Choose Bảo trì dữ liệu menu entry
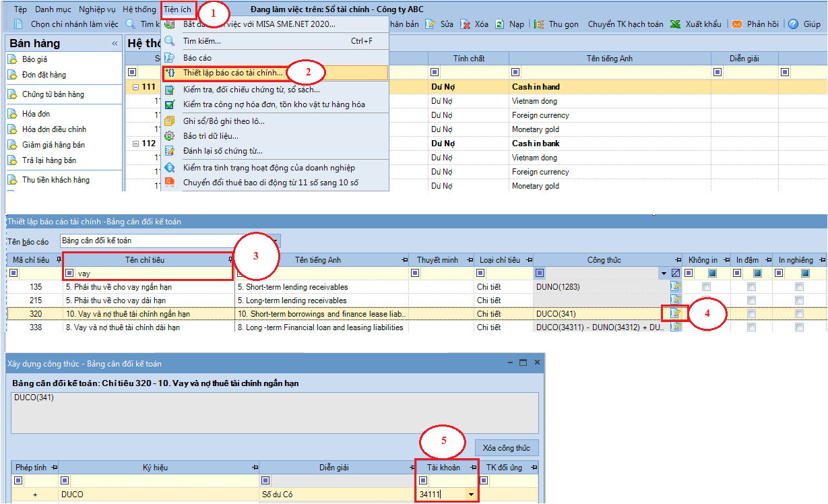 click(276, 136)
